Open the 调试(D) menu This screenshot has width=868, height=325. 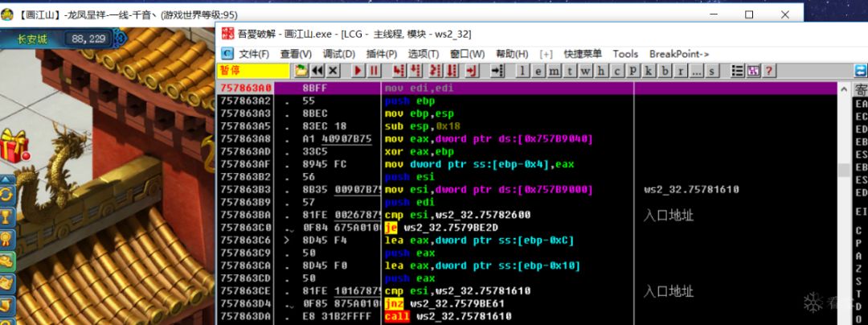(339, 54)
